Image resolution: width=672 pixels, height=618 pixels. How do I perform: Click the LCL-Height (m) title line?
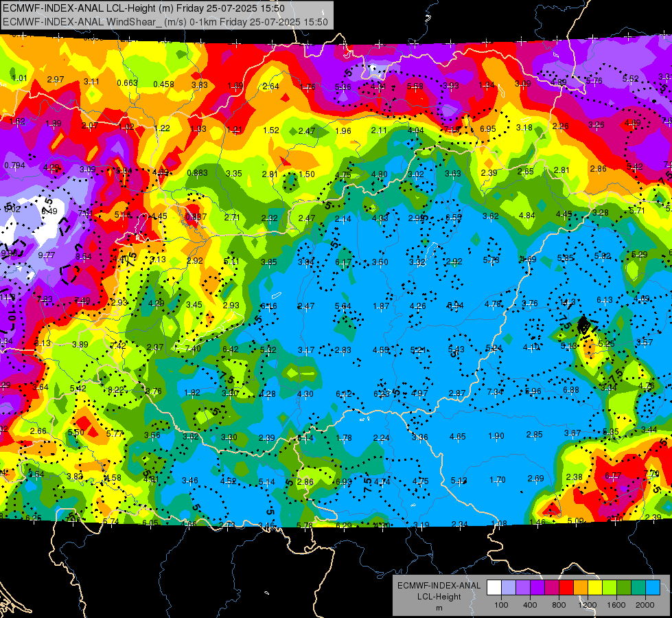(143, 8)
